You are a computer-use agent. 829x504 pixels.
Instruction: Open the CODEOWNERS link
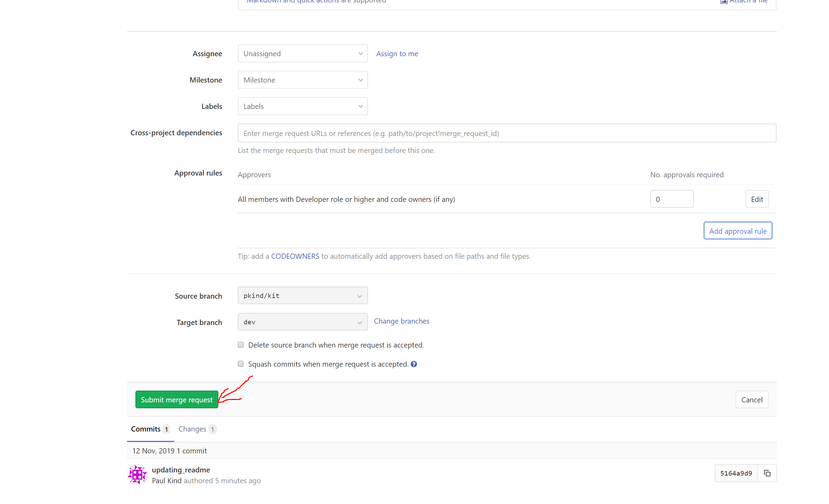coord(295,256)
